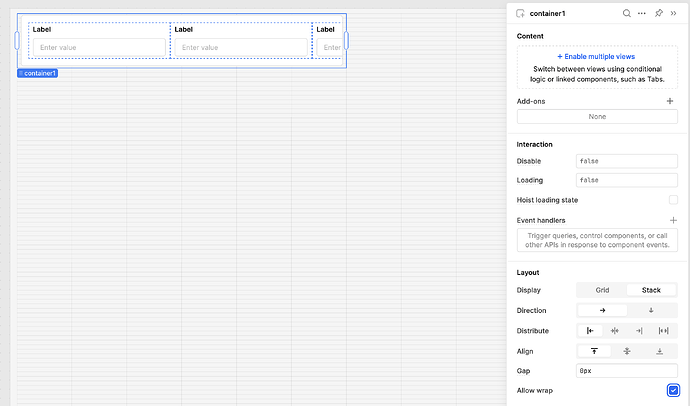Align items to vertical center
690x406 pixels.
(627, 351)
